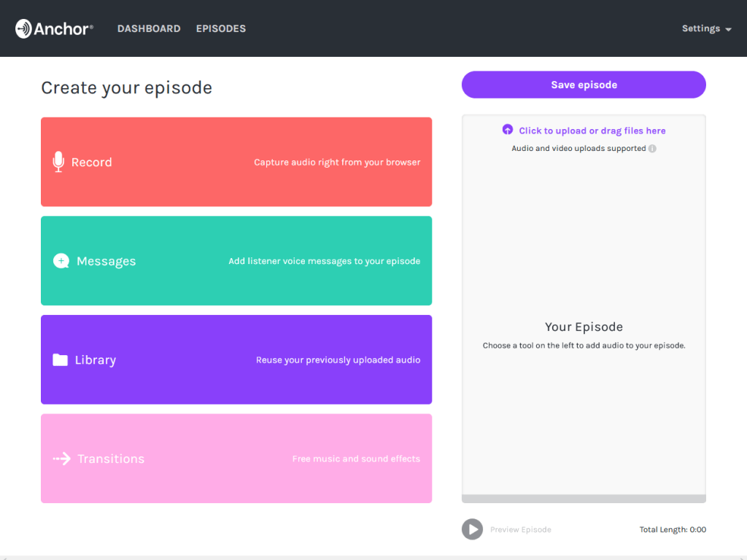This screenshot has width=747, height=560.
Task: Switch to the Dashboard tab
Action: [x=149, y=28]
